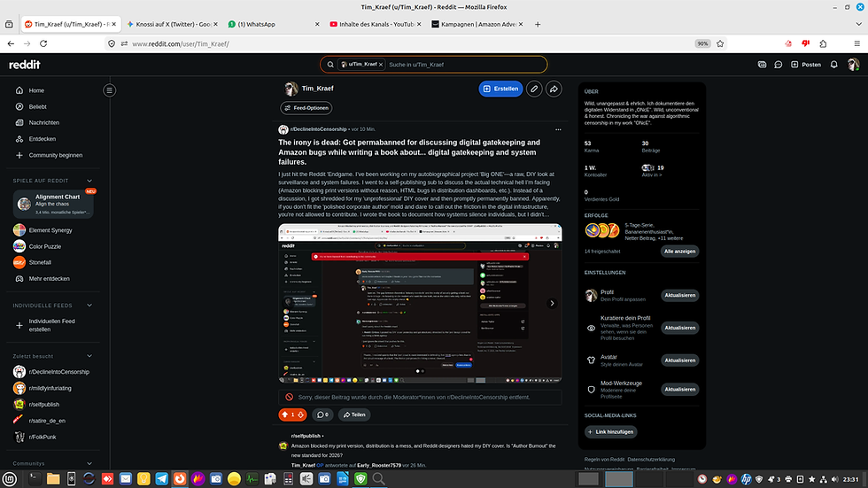Viewport: 868px width, 488px height.
Task: Click the reddit logo in the header
Action: click(x=25, y=65)
